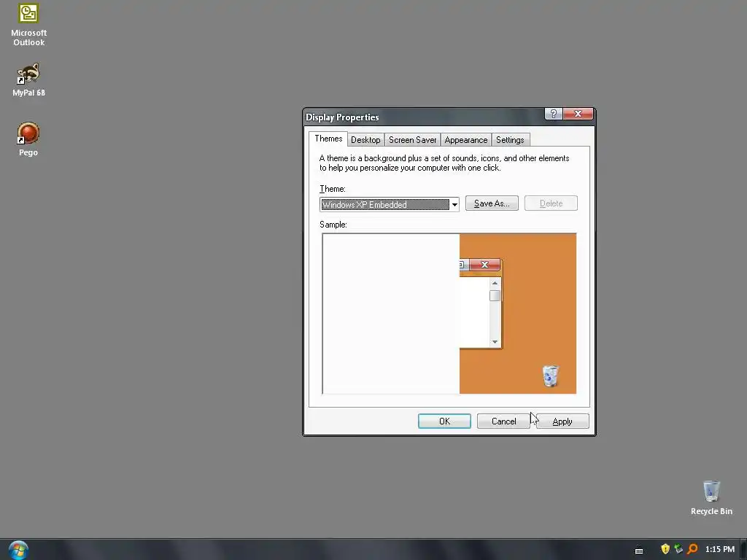The width and height of the screenshot is (747, 560).
Task: Click the Display Properties title bar
Action: coord(424,117)
